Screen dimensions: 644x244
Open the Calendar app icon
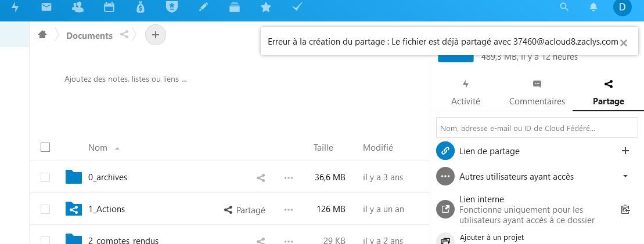pos(109,8)
